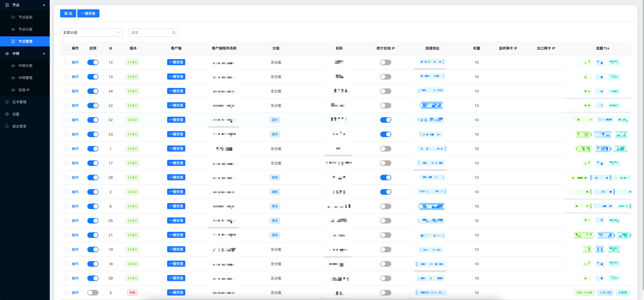Click the 未知 version tag for id 3

pyautogui.click(x=132, y=293)
